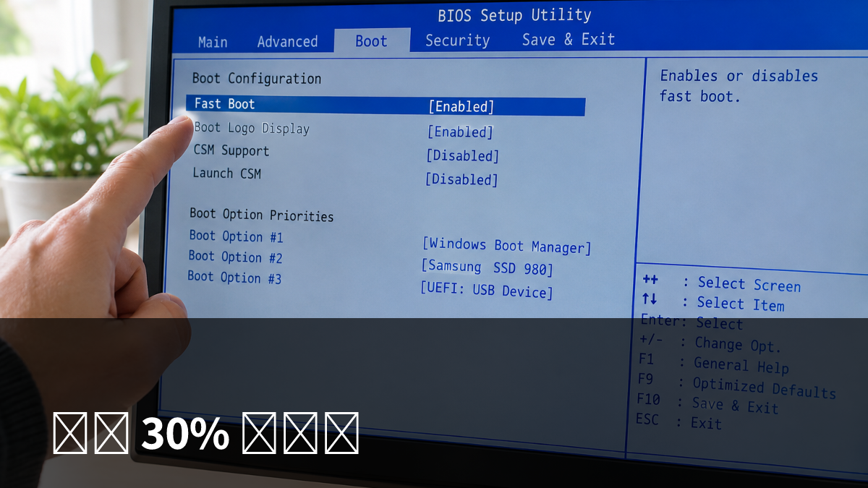Viewport: 868px width, 488px height.
Task: Open the [Samsung SSD 980] boot option value
Action: pyautogui.click(x=488, y=267)
